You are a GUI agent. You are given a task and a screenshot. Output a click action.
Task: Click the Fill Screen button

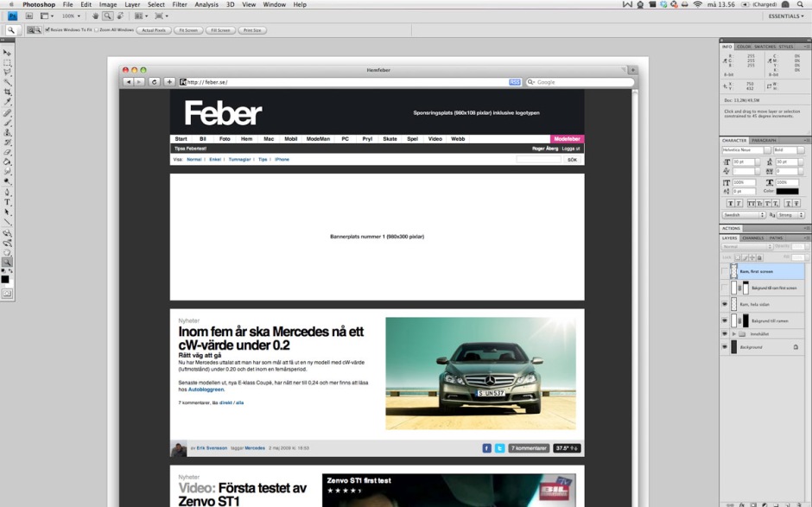(x=220, y=30)
